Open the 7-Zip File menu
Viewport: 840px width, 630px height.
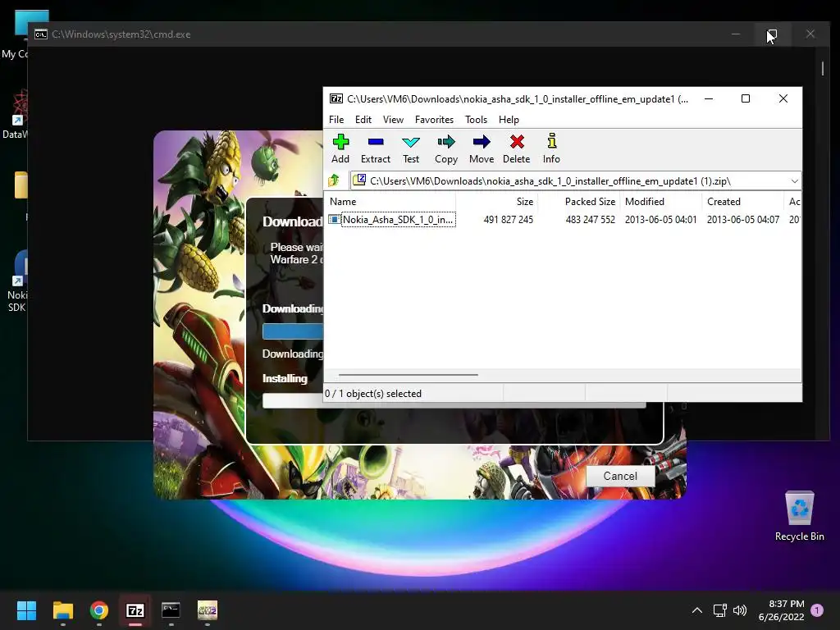click(x=336, y=120)
